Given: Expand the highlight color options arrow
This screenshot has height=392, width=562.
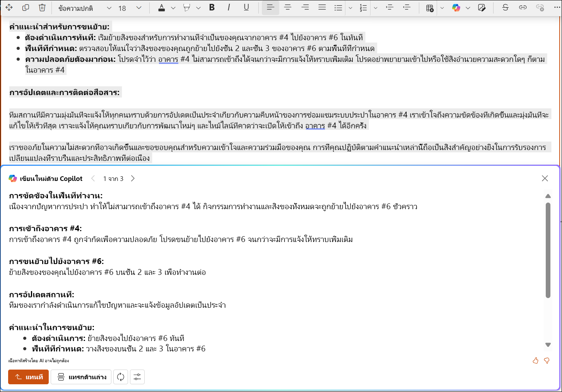Looking at the screenshot, I should click(198, 8).
